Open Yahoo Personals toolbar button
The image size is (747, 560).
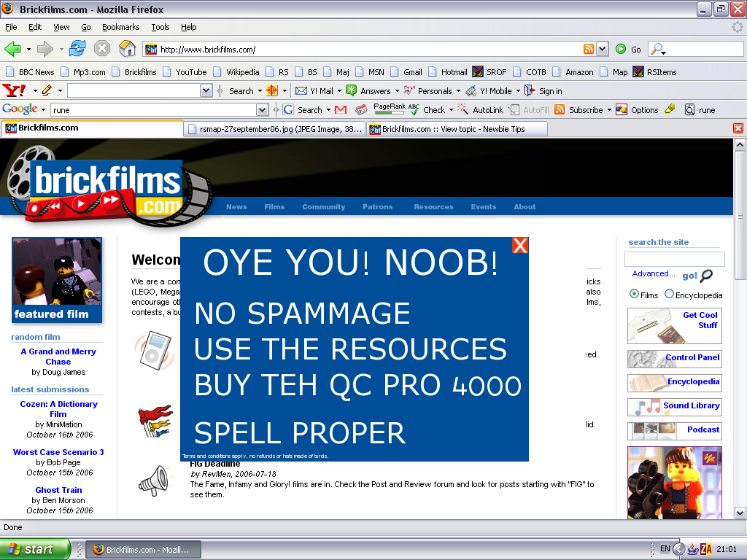[427, 91]
